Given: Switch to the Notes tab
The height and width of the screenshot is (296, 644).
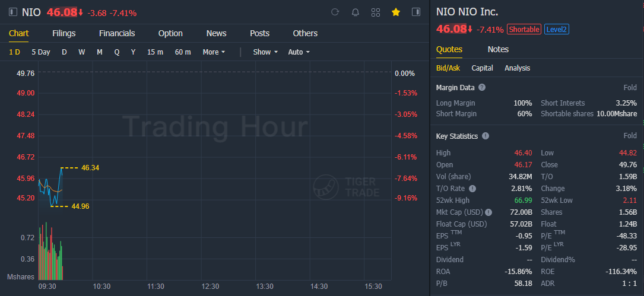Looking at the screenshot, I should 498,50.
